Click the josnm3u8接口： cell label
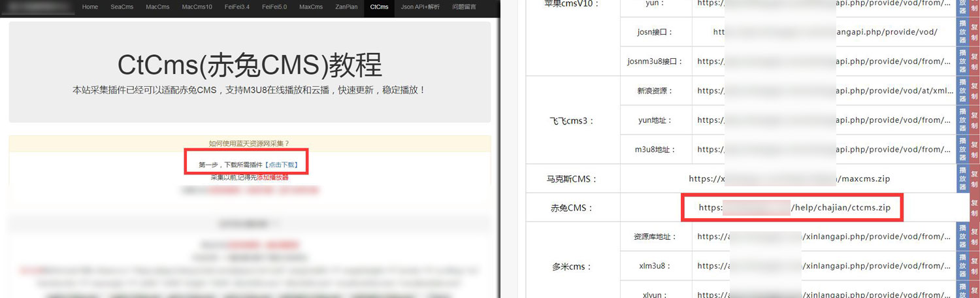Screen dimensions: 980x298 click(655, 61)
